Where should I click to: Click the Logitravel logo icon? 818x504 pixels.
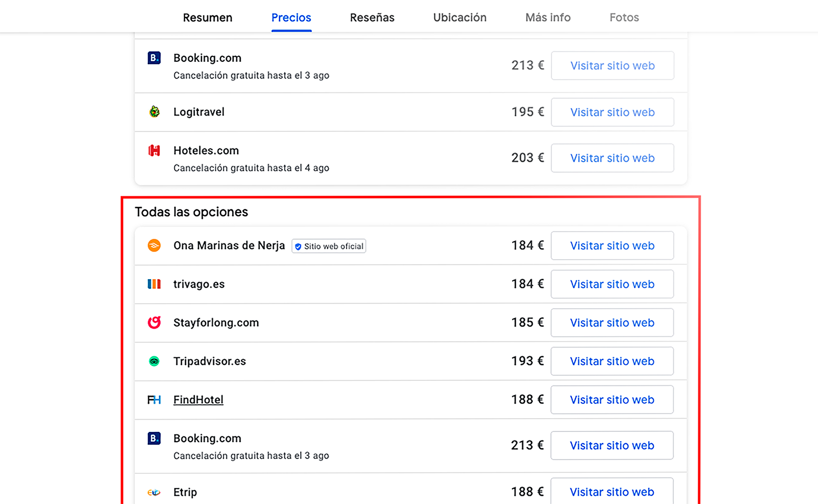154,111
